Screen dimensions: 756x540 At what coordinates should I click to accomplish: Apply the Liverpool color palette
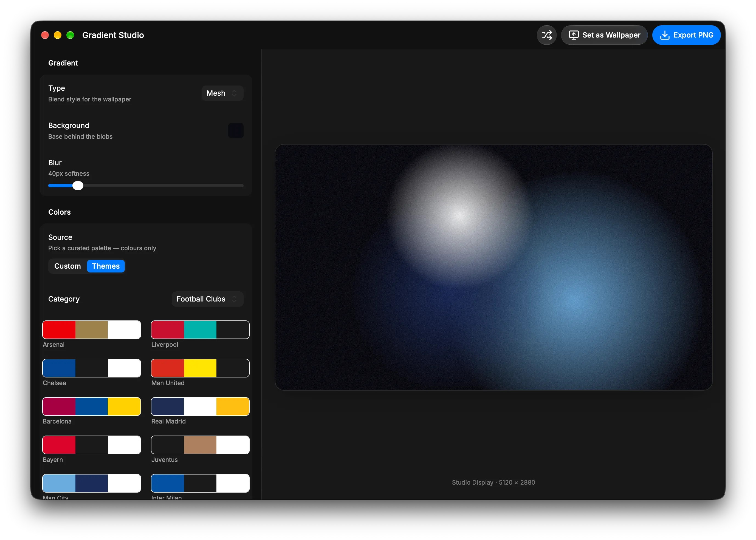(x=200, y=330)
